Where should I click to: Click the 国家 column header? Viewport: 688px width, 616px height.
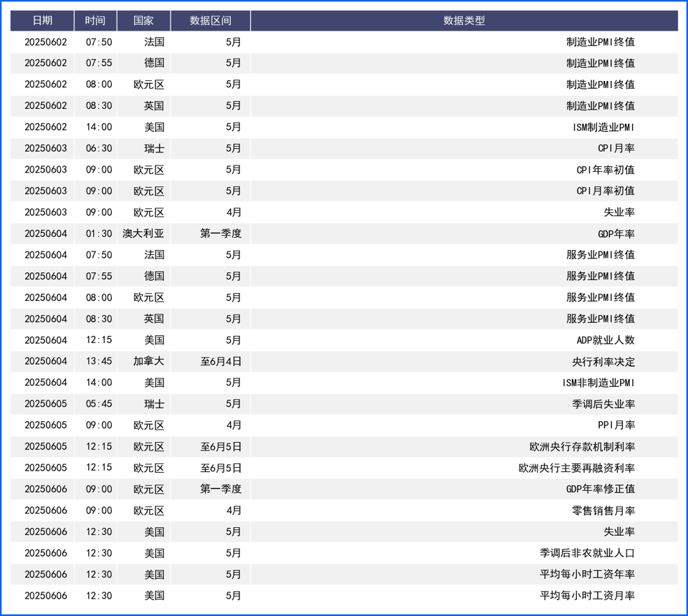(x=143, y=21)
